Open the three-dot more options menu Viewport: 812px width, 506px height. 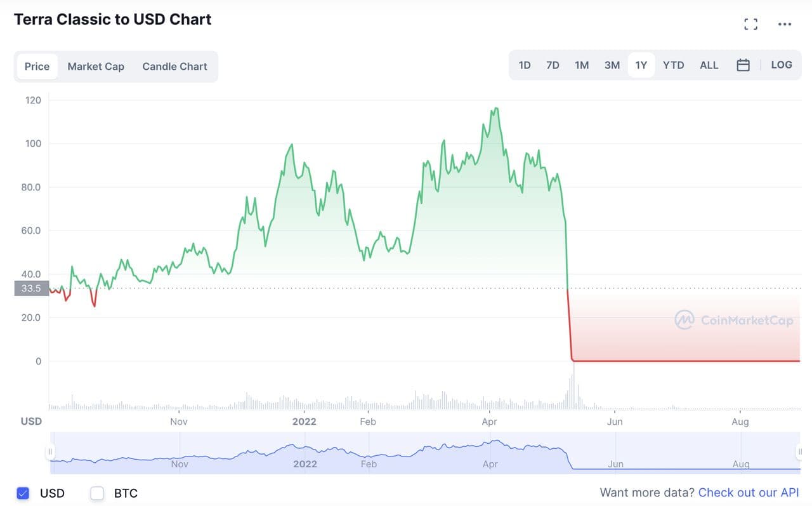pos(785,25)
